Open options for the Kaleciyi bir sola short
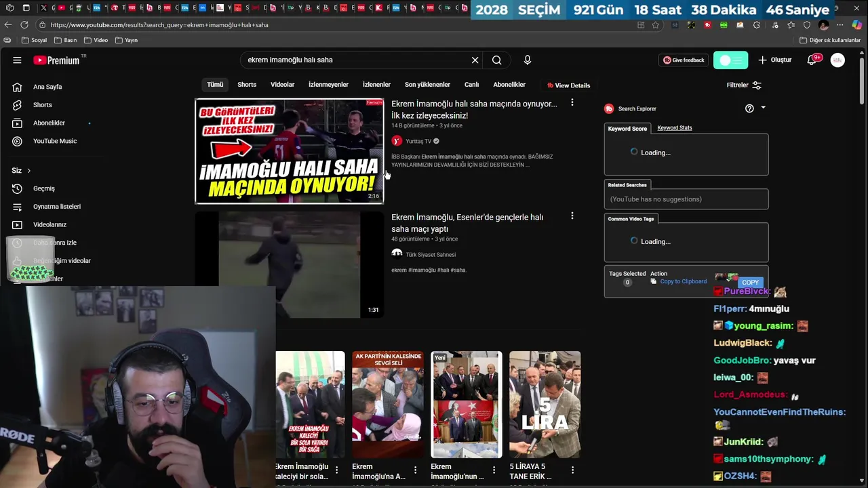The height and width of the screenshot is (488, 868). click(336, 470)
